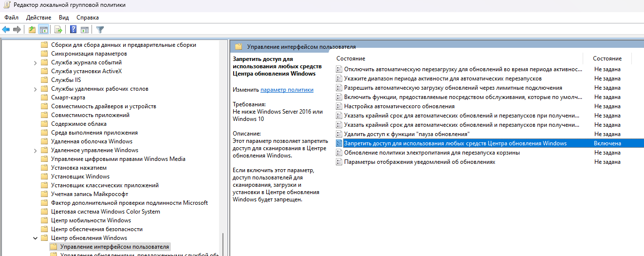Toggle the console tree show/hide toolbar icon
Screen dimensions: 644x256
point(43,30)
